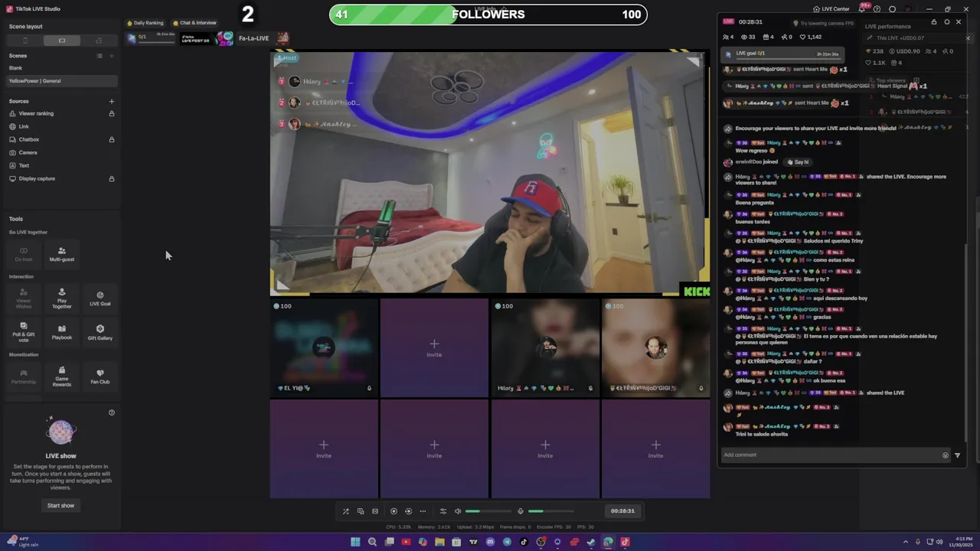Open the LIVE Fest 25 banner
The width and height of the screenshot is (980, 551).
pyautogui.click(x=206, y=38)
